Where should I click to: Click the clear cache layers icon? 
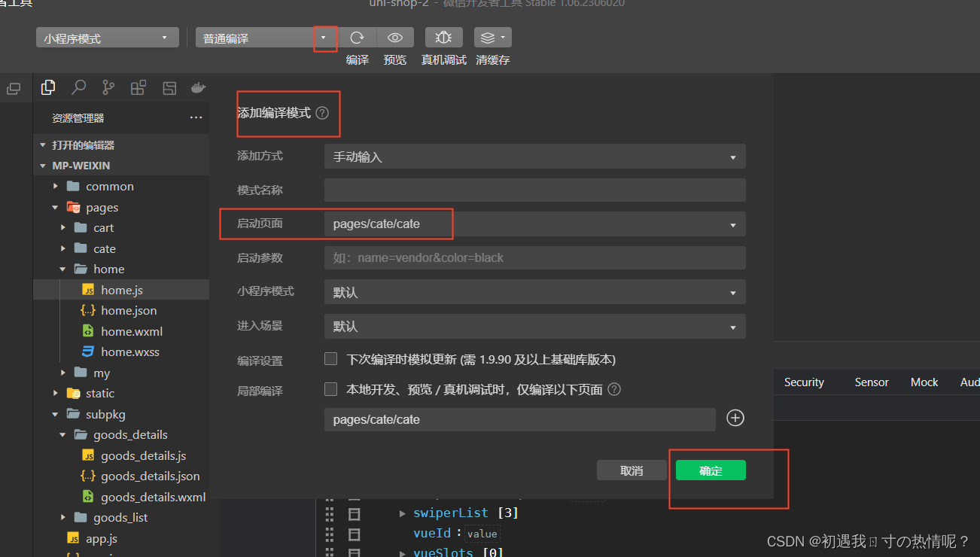(488, 38)
